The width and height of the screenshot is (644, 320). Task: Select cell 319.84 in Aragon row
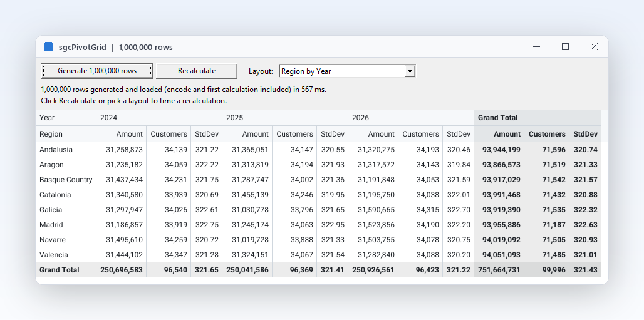click(459, 165)
